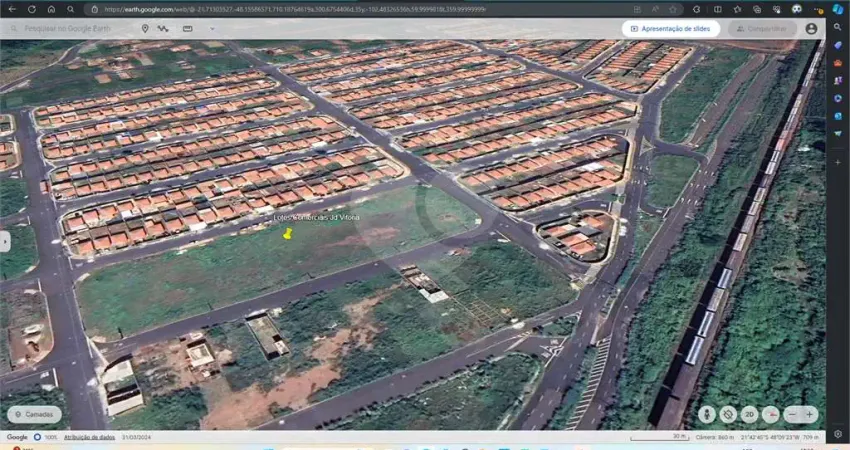Image resolution: width=850 pixels, height=450 pixels.
Task: Start the Apresentação de slides
Action: click(670, 29)
